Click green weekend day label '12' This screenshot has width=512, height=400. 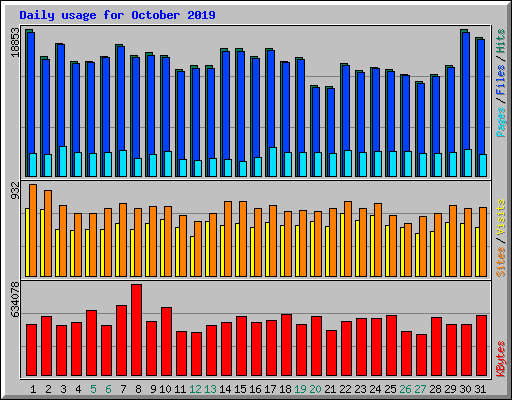tap(195, 389)
